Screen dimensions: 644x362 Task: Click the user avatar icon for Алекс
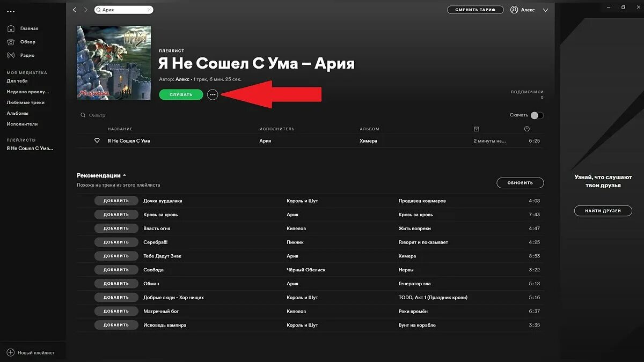pyautogui.click(x=514, y=10)
